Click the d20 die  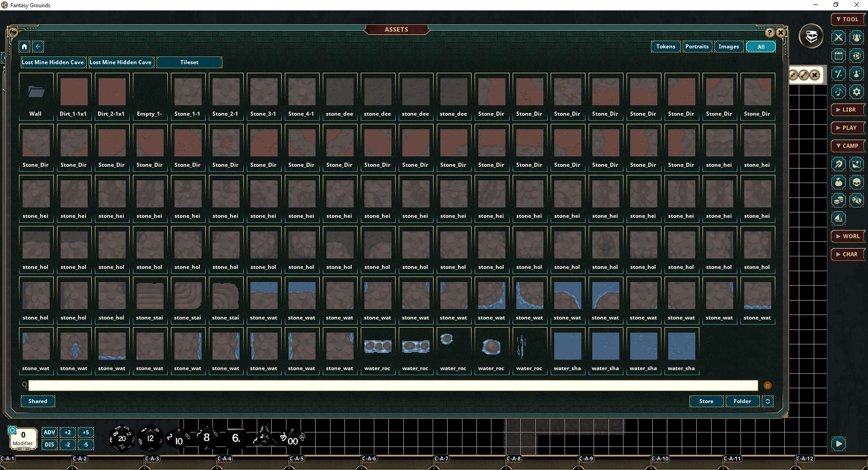(x=122, y=438)
